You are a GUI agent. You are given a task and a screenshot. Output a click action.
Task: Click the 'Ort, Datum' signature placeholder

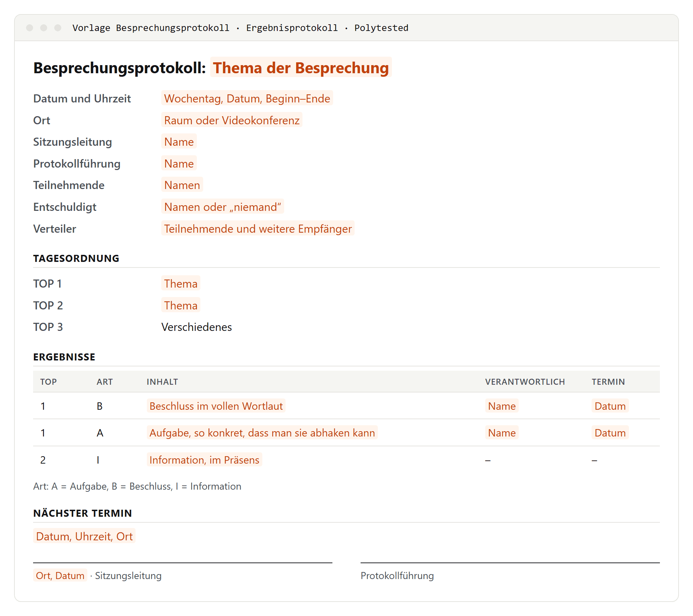[x=60, y=576]
